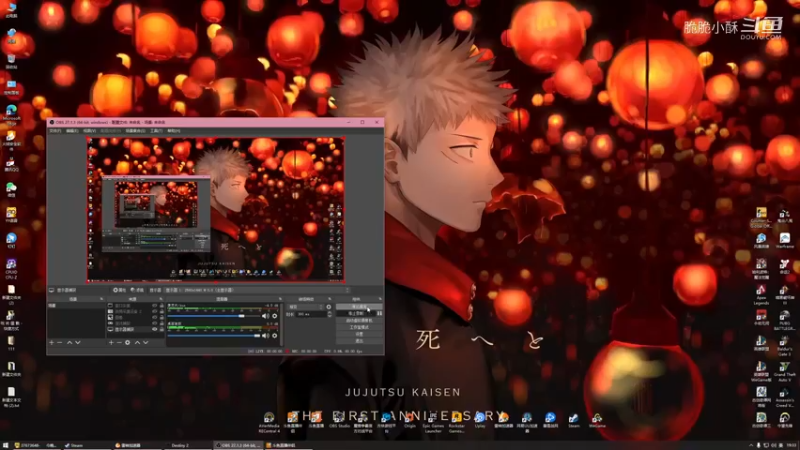Click the Exit button in OBS Controls
The height and width of the screenshot is (450, 800).
pos(359,341)
